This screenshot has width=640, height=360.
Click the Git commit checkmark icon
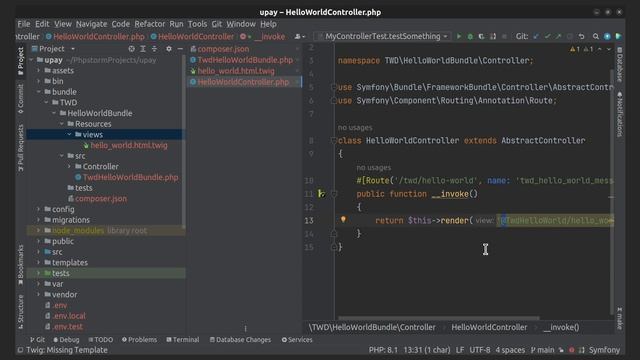pyautogui.click(x=547, y=36)
